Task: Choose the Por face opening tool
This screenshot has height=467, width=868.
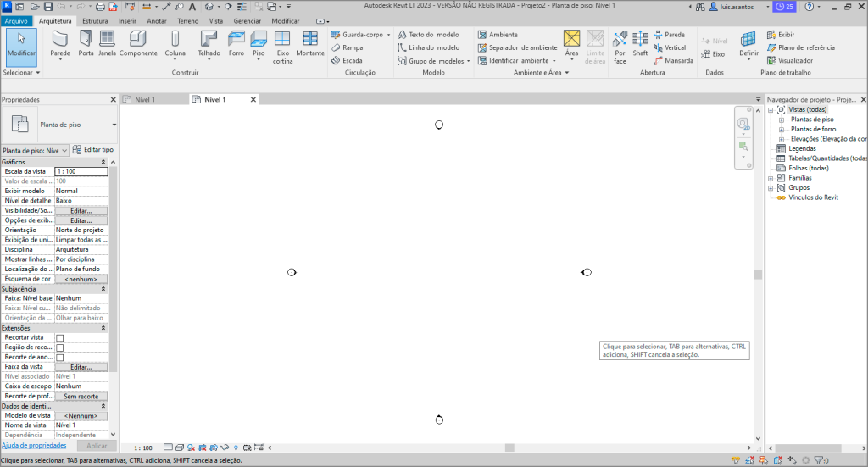Action: 620,47
